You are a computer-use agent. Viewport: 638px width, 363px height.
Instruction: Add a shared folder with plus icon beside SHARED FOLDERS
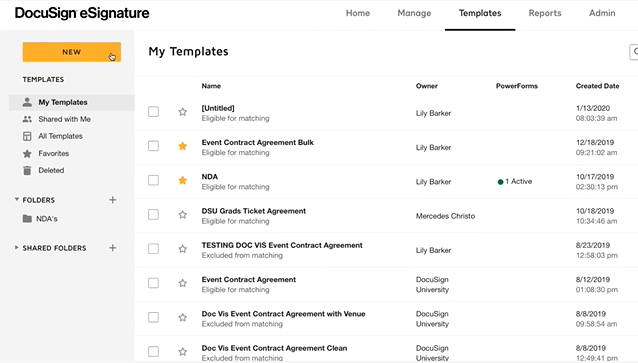coord(113,248)
